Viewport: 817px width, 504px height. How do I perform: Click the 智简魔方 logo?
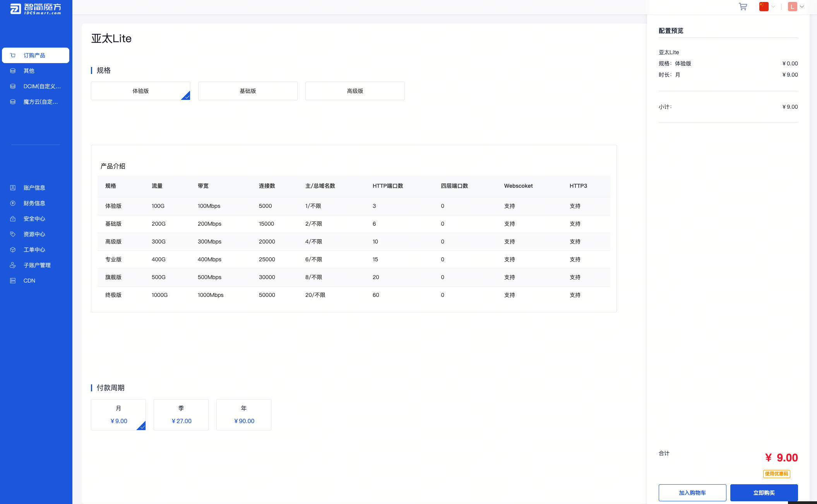[36, 9]
